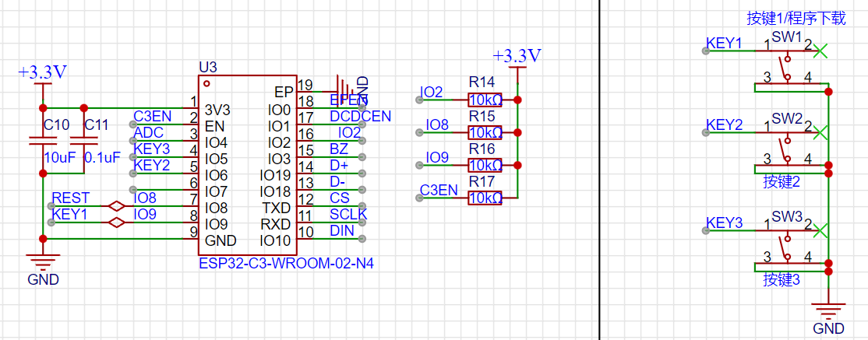Select the RXD pin name in U3
The width and height of the screenshot is (868, 340).
(277, 224)
